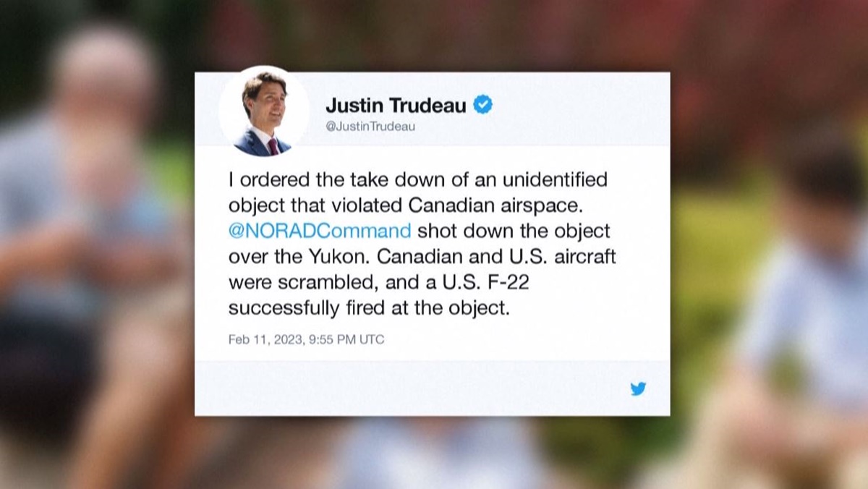Click the verified checkmark badge
Screen dimensions: 868x489
pyautogui.click(x=482, y=105)
